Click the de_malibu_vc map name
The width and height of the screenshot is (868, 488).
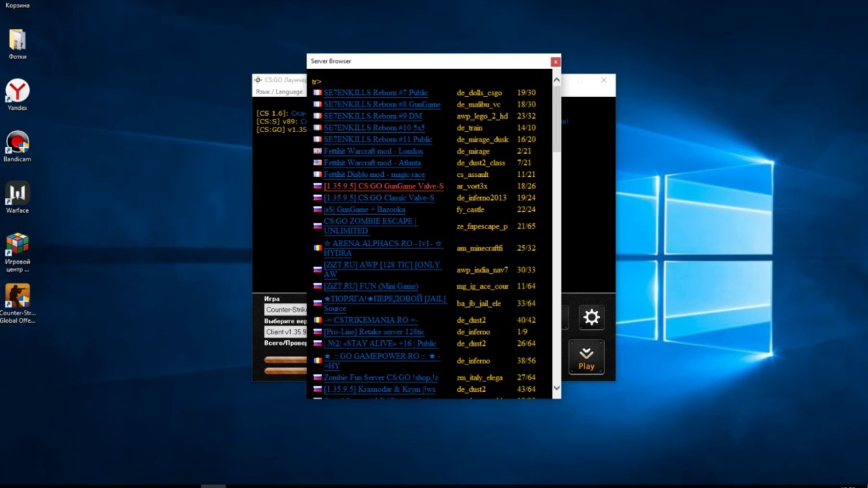479,104
